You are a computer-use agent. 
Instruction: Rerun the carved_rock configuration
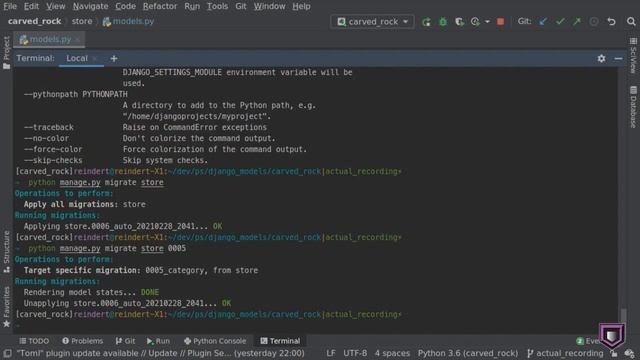(426, 22)
